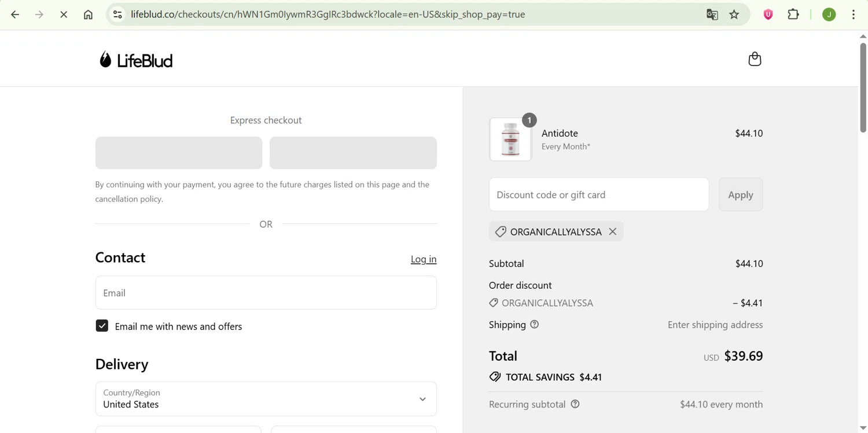Screen dimensions: 868x433
Task: Click the Express checkout heading
Action: [266, 120]
